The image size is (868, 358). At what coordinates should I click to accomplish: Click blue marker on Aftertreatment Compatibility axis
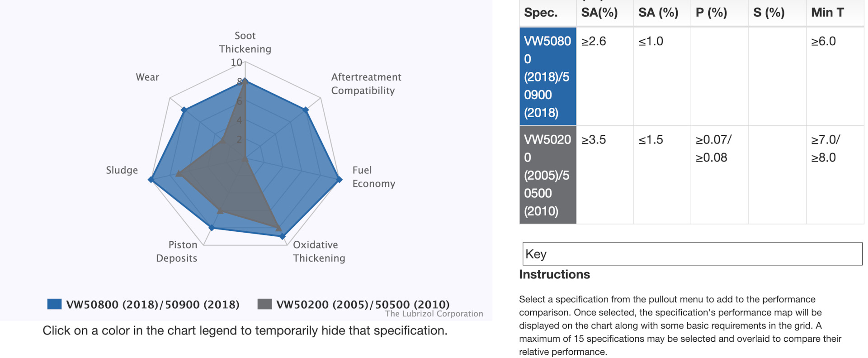[306, 110]
